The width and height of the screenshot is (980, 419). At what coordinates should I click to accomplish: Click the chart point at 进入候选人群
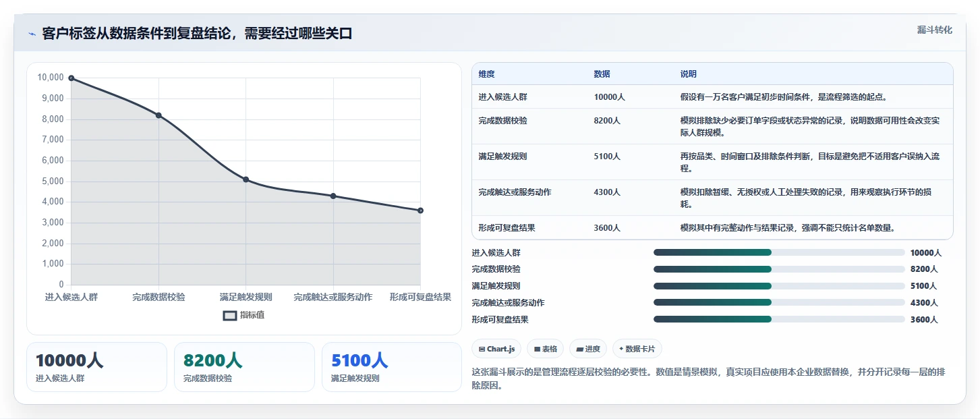71,78
